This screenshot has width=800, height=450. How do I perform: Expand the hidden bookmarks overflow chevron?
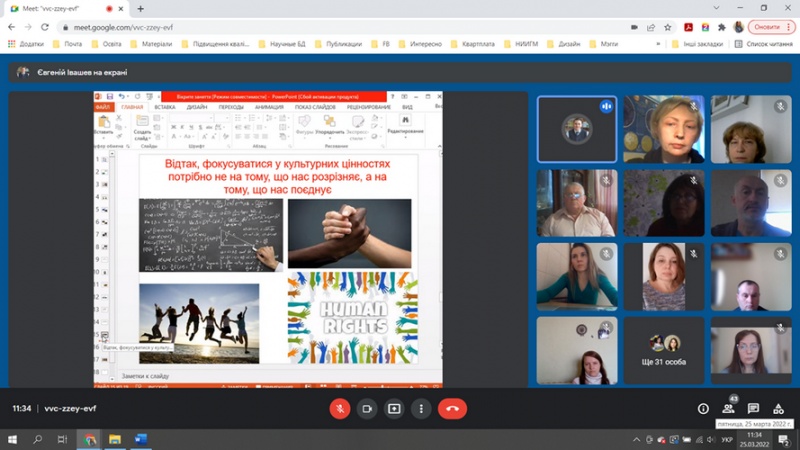(x=658, y=44)
